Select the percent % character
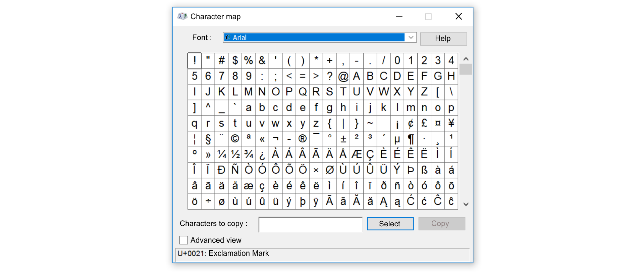 click(249, 60)
